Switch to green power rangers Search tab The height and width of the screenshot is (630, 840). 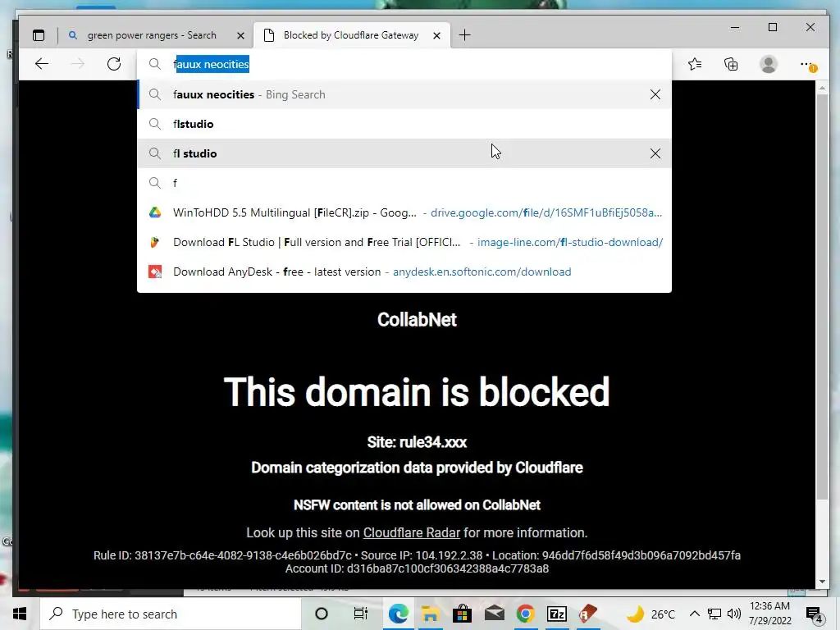coord(152,35)
